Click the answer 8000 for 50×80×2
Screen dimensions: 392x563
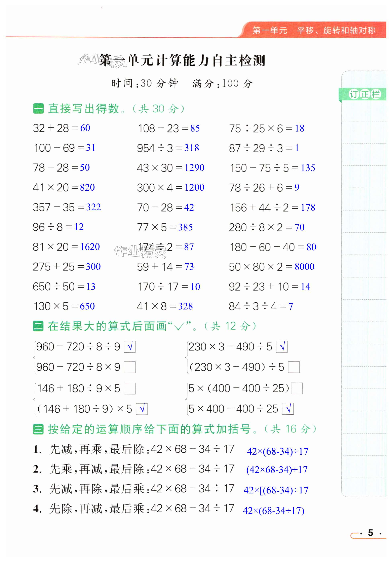[x=305, y=267]
